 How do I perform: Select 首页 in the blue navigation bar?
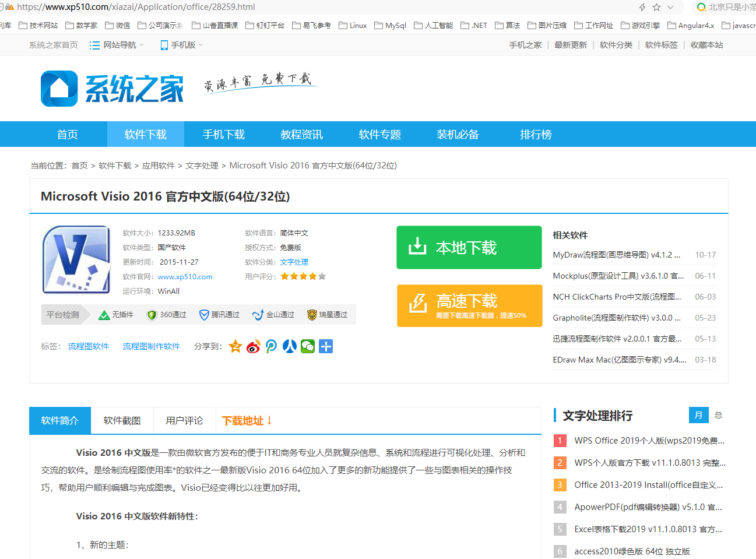pos(68,134)
